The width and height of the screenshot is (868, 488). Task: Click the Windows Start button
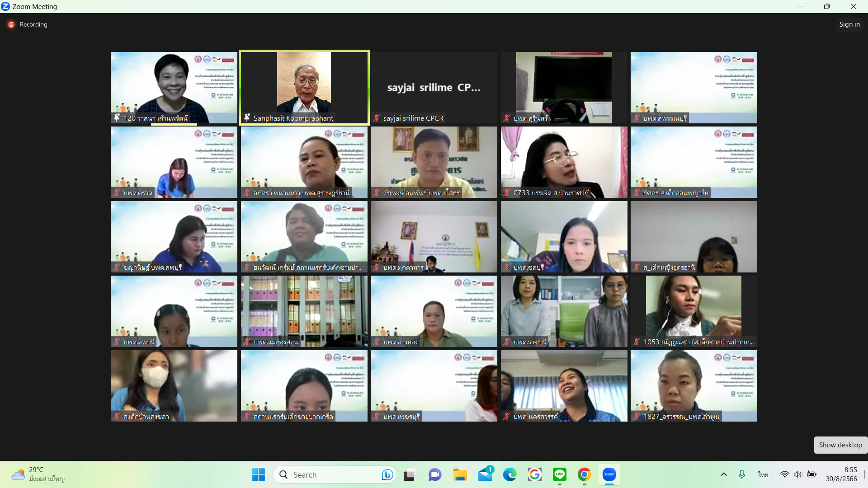tap(258, 474)
